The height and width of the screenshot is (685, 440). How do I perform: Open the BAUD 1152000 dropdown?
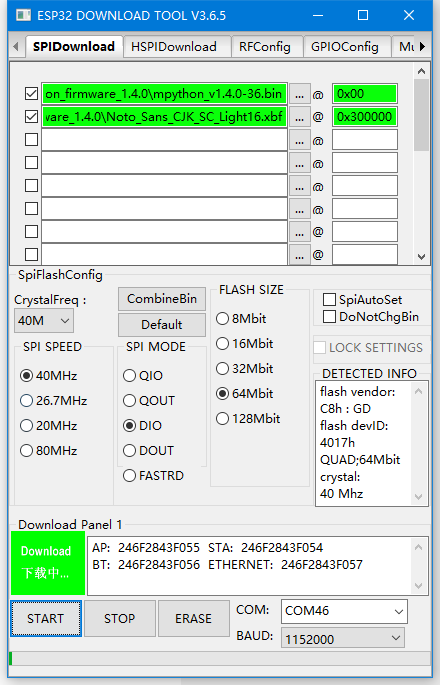(343, 639)
